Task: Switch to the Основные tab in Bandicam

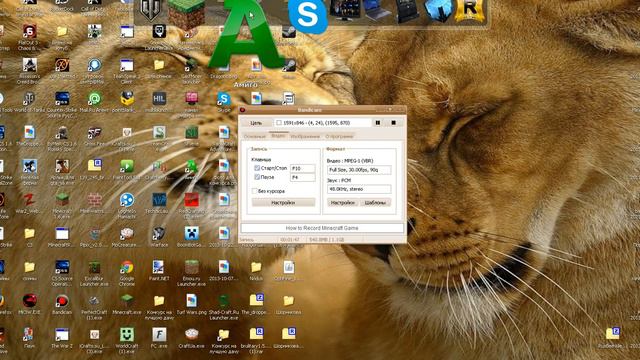Action: click(255, 136)
